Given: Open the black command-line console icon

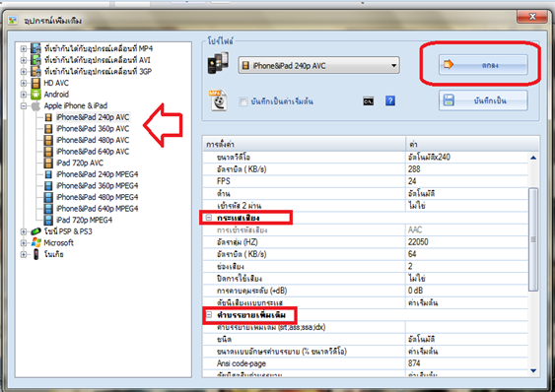Looking at the screenshot, I should point(368,101).
